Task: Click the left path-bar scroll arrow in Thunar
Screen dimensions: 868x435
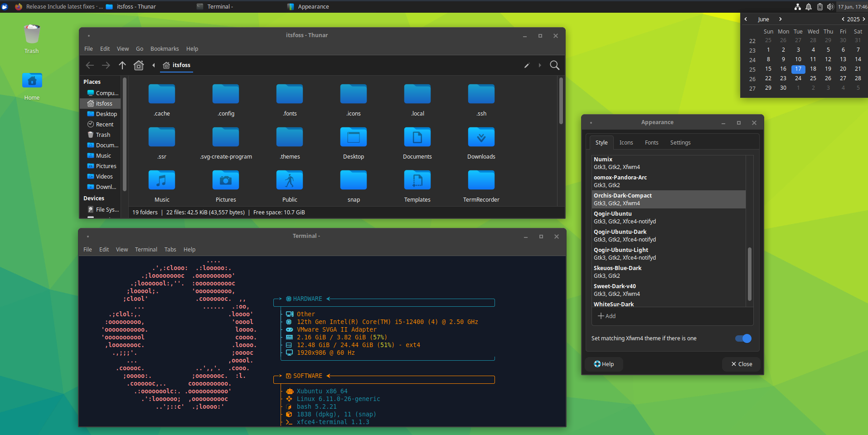Action: pos(154,65)
